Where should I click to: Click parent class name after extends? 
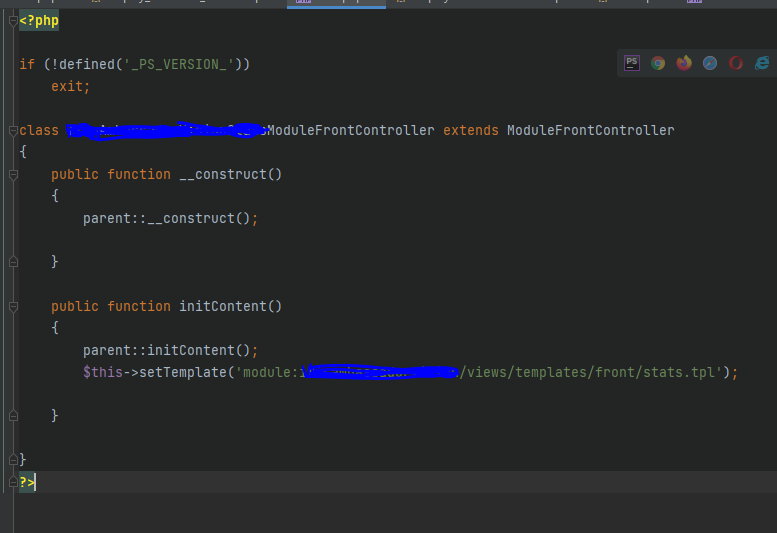(x=591, y=130)
